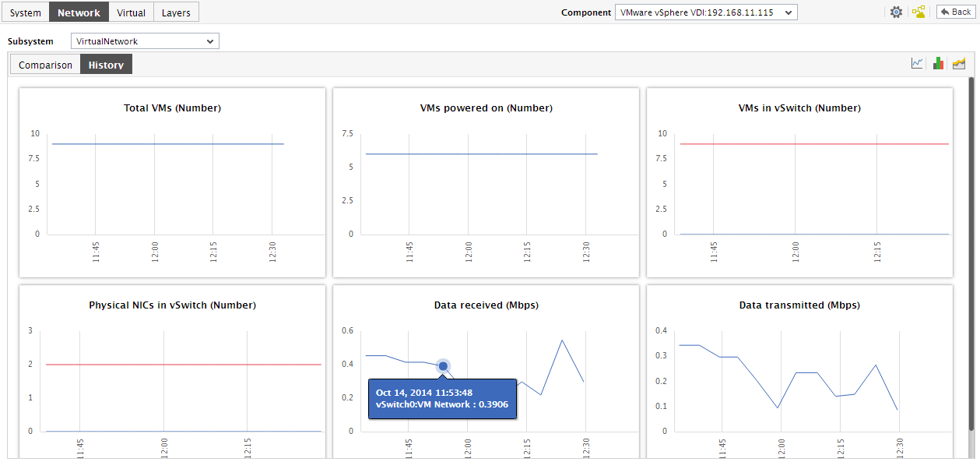Open the Layers tab
This screenshot has height=462, width=980.
click(176, 12)
